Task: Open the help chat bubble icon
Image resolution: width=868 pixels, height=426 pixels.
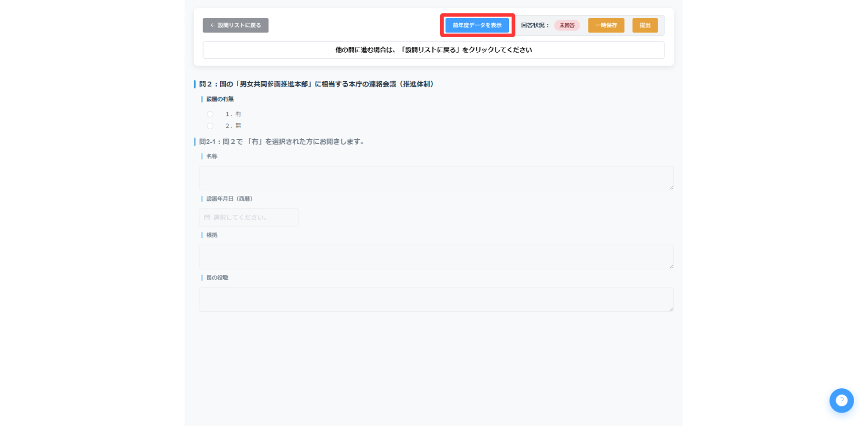Action: point(841,401)
